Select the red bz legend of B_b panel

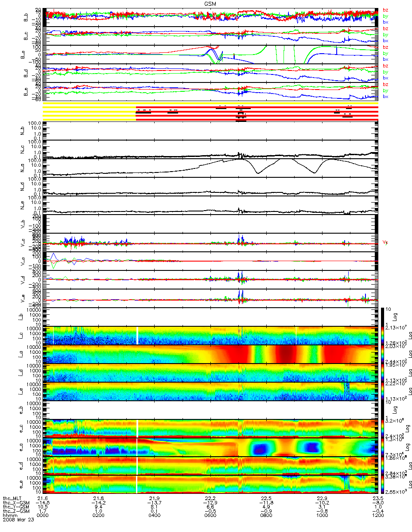pyautogui.click(x=385, y=10)
